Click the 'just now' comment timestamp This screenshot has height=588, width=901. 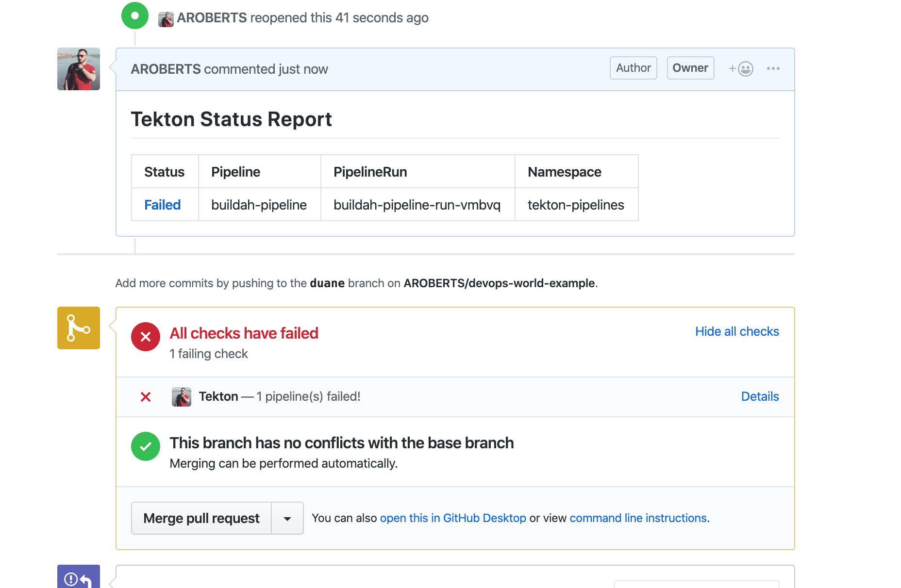(x=303, y=69)
